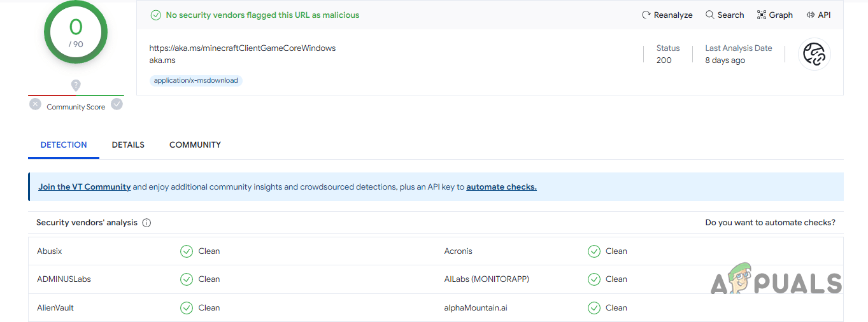Screen dimensions: 868x322
Task: Open the Graph view
Action: point(774,15)
